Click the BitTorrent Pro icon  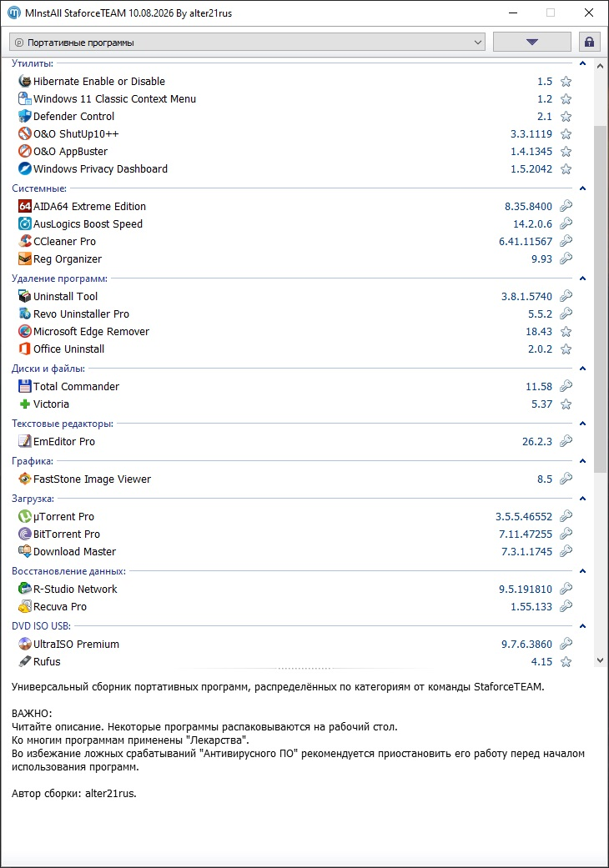[x=24, y=534]
